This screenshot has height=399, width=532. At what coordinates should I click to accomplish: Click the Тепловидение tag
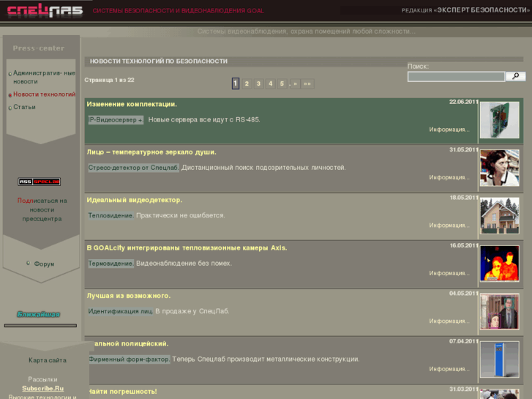(111, 216)
